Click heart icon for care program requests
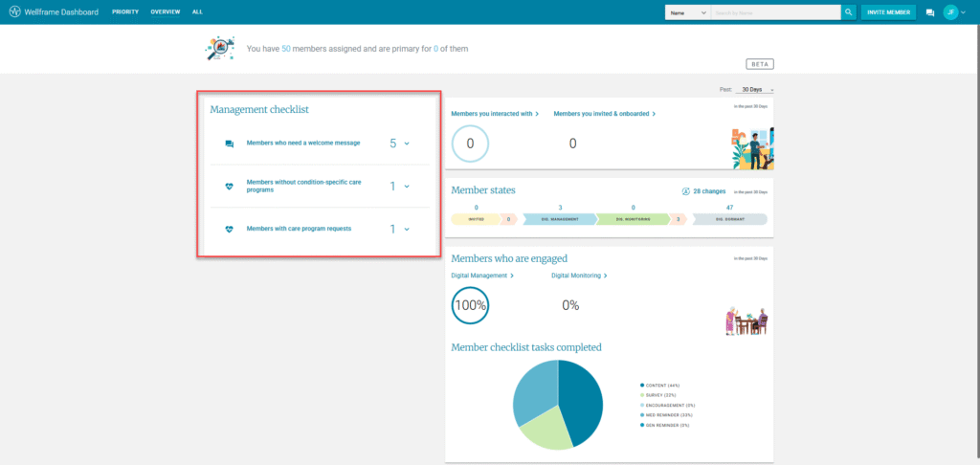Screen dimensions: 980x465 (x=229, y=230)
